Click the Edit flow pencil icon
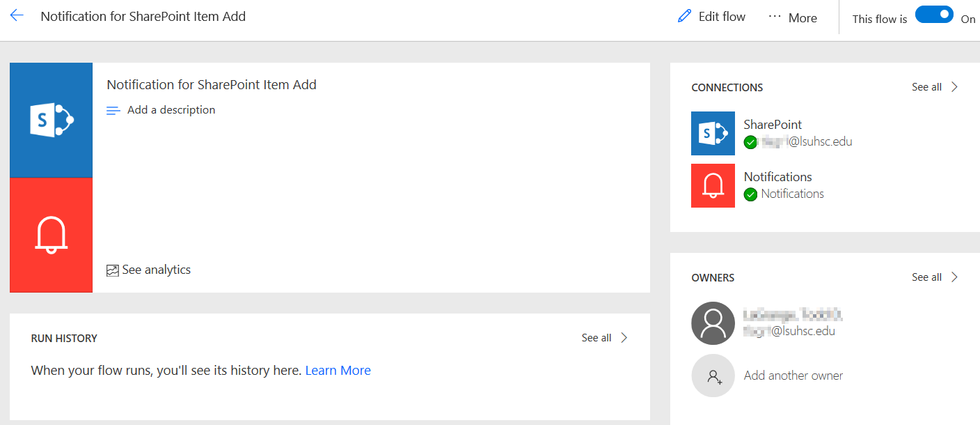980x425 pixels. 684,17
